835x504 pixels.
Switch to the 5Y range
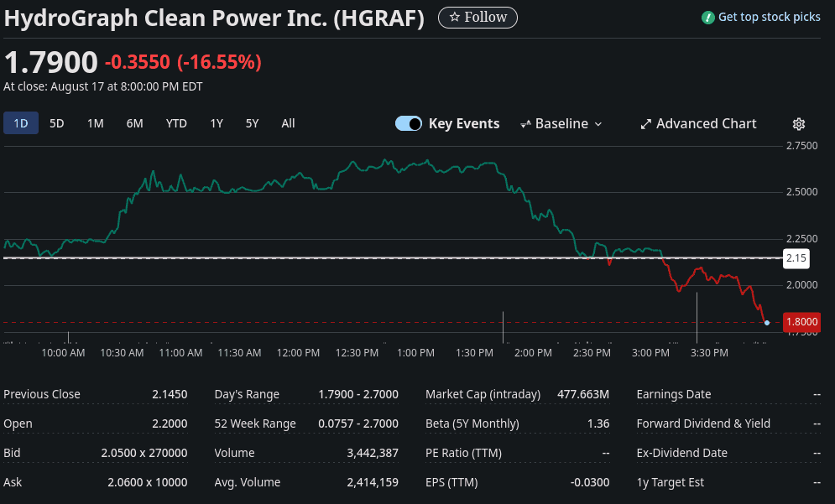(x=252, y=124)
